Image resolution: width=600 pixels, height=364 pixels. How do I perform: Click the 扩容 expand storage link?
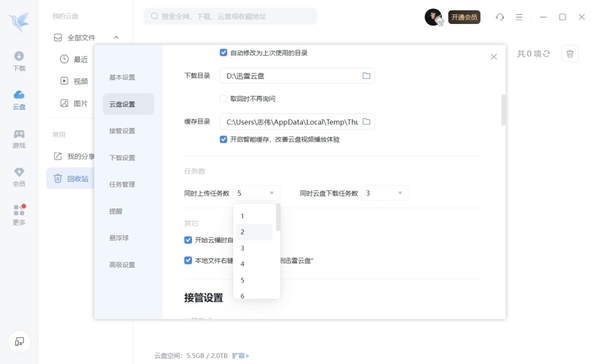pyautogui.click(x=240, y=356)
